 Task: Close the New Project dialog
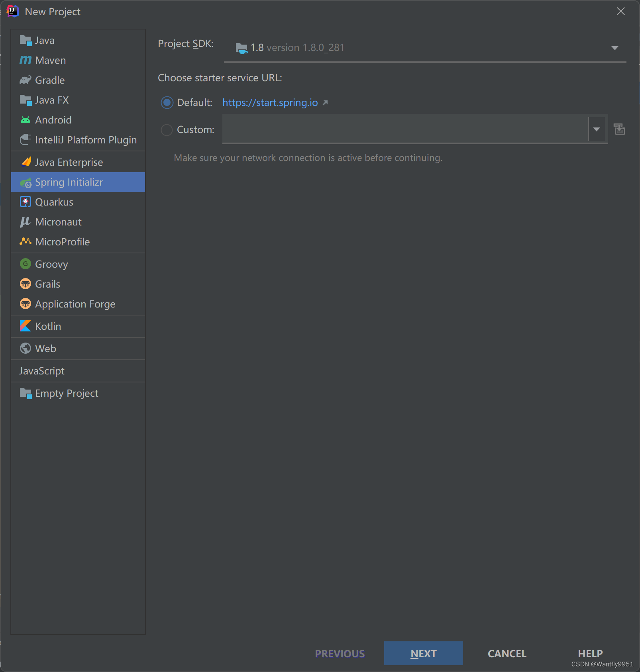pos(620,12)
